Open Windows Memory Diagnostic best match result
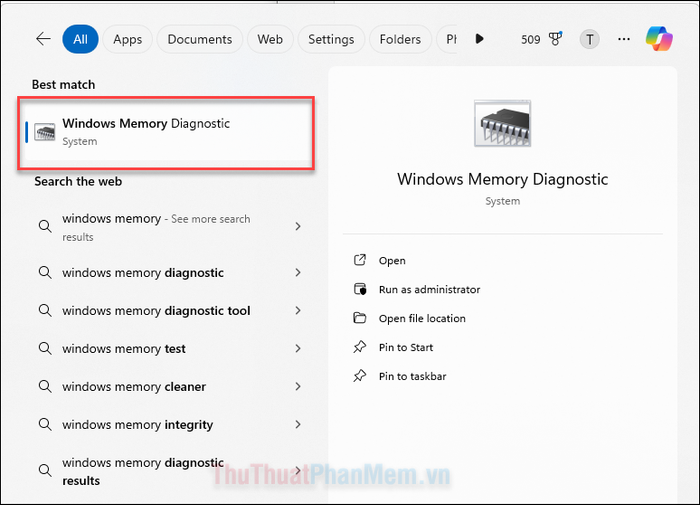 [166, 133]
